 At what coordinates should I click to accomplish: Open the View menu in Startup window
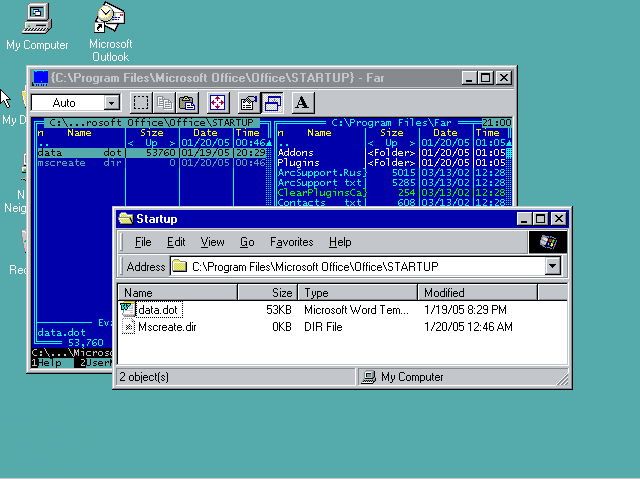tap(212, 242)
